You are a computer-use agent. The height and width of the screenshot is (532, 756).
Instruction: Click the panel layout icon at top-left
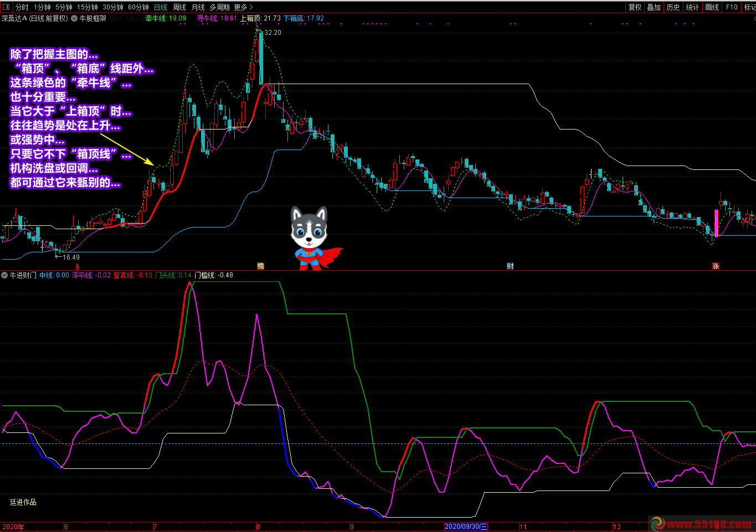point(6,7)
